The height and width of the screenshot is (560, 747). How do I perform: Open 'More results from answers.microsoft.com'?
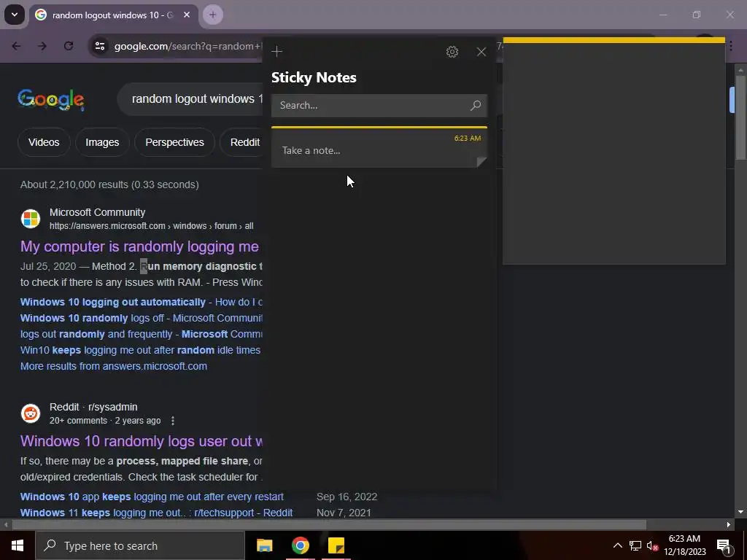pos(114,366)
